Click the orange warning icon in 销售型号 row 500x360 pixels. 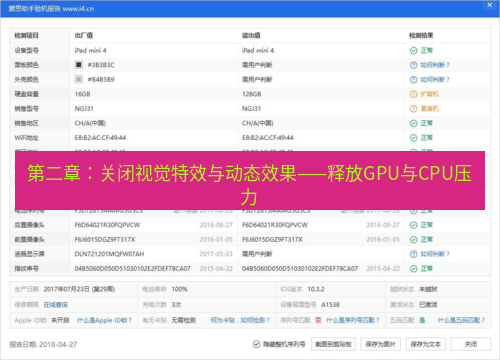[413, 109]
